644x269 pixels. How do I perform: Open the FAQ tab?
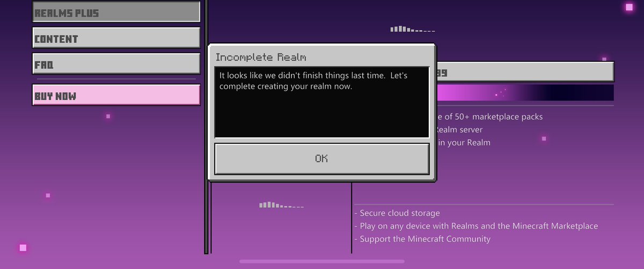pos(116,64)
